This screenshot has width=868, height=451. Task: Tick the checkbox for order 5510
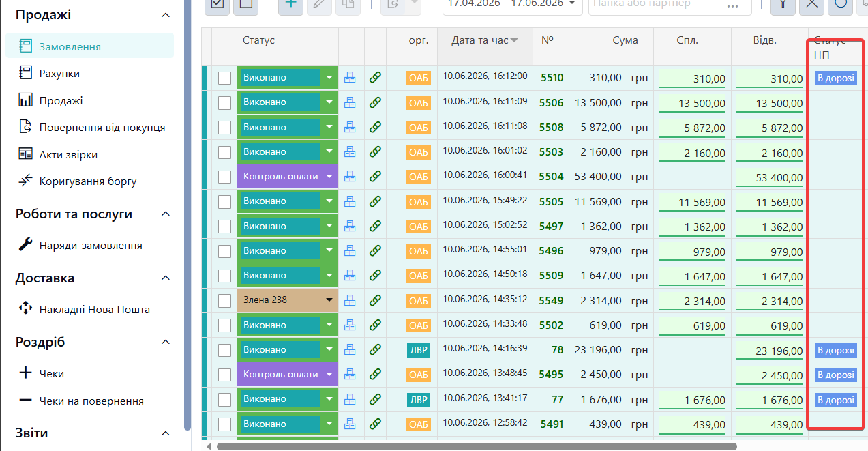tap(224, 78)
